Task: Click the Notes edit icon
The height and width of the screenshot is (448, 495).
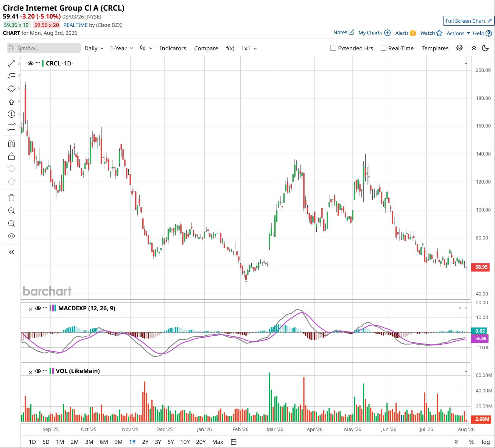Action: pos(351,33)
